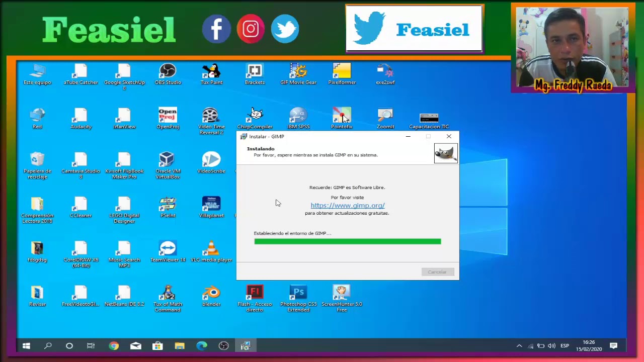Image resolution: width=644 pixels, height=362 pixels.
Task: Click the Cancelar button in the GIMP installer
Action: coord(437,272)
